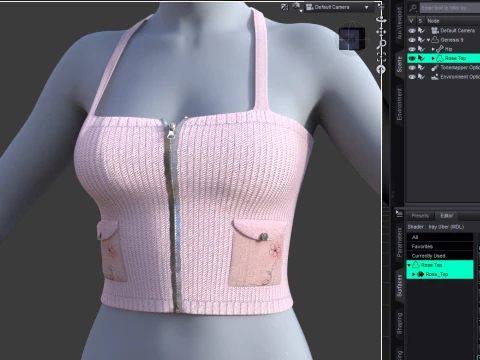Click the Shader: Iray Uber (MDL) label
This screenshot has height=360, width=480.
point(435,227)
